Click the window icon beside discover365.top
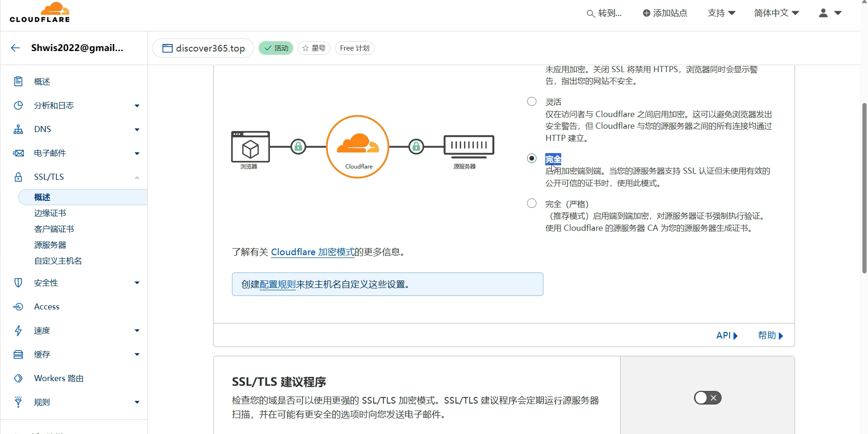The image size is (868, 434). 167,48
